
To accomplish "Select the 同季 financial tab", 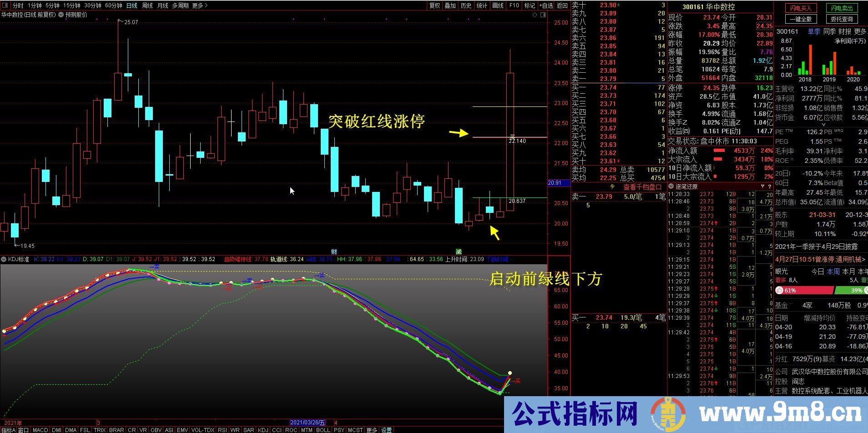I will [829, 31].
